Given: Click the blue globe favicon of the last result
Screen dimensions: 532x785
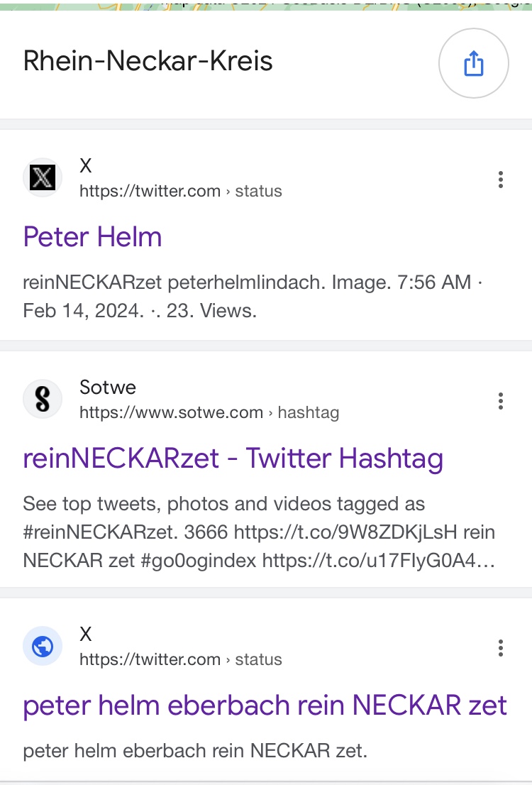Looking at the screenshot, I should [43, 647].
